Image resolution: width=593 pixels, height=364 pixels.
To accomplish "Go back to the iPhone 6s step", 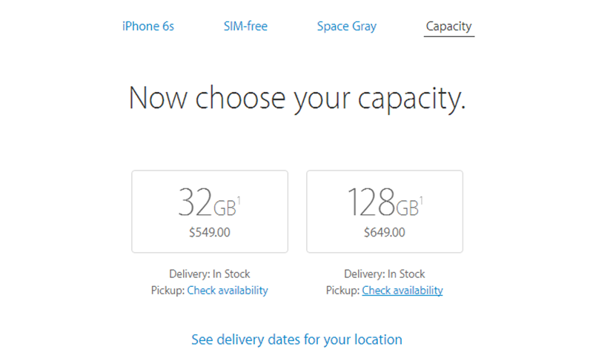I will coord(148,27).
